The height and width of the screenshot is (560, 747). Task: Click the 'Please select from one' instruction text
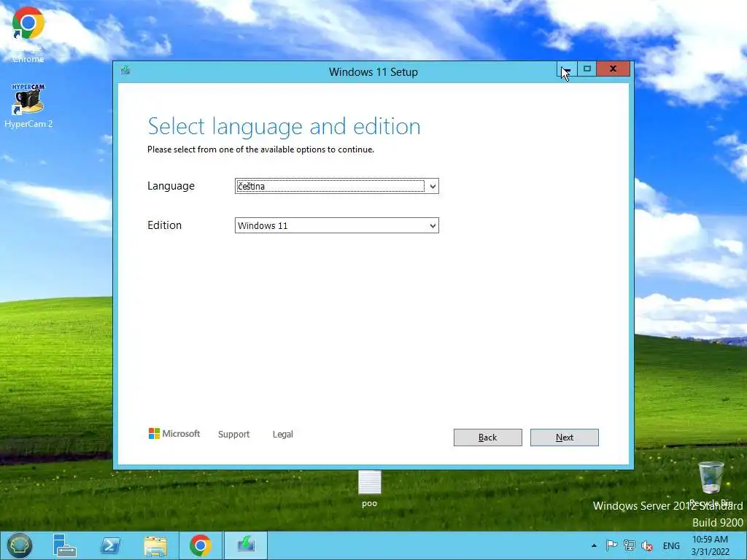260,149
